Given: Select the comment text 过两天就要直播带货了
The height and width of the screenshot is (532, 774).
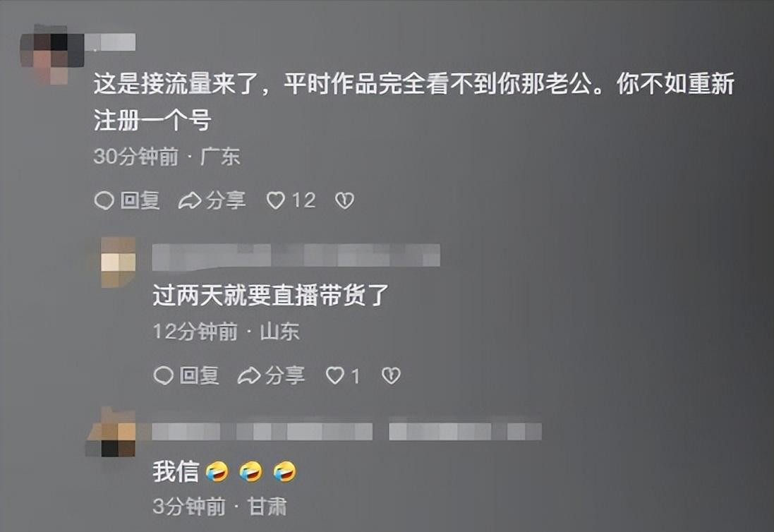Looking at the screenshot, I should tap(270, 296).
